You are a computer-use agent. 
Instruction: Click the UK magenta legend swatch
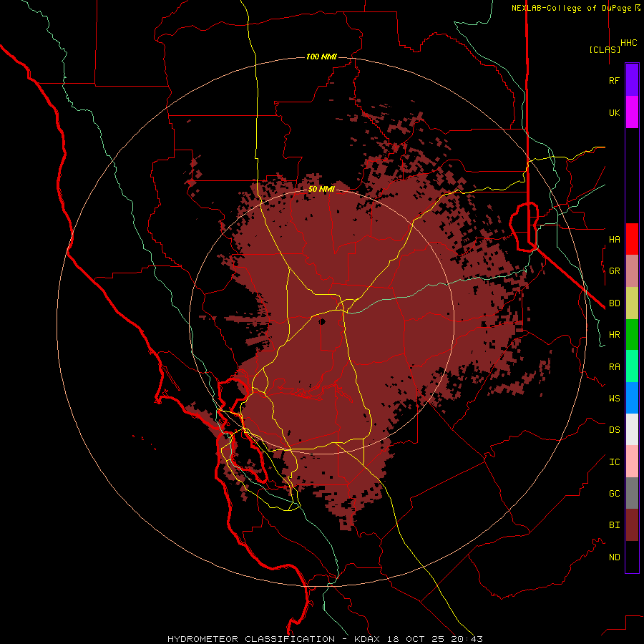[x=632, y=112]
